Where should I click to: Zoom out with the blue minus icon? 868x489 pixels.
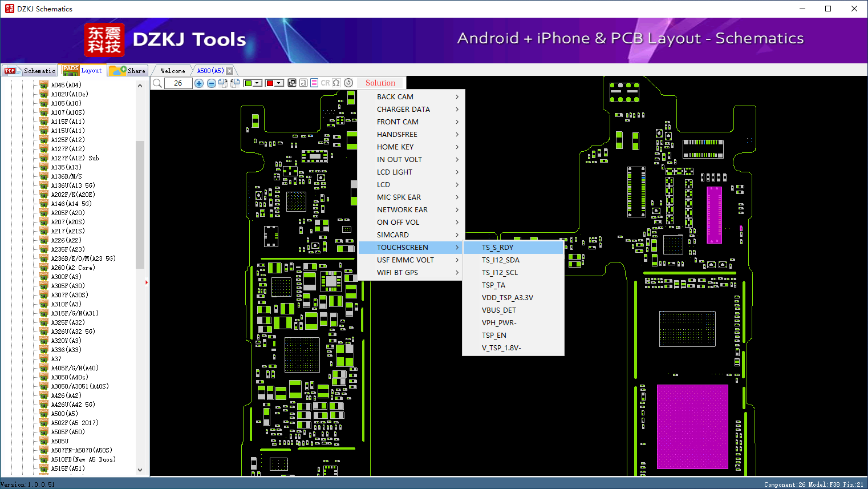click(x=212, y=83)
